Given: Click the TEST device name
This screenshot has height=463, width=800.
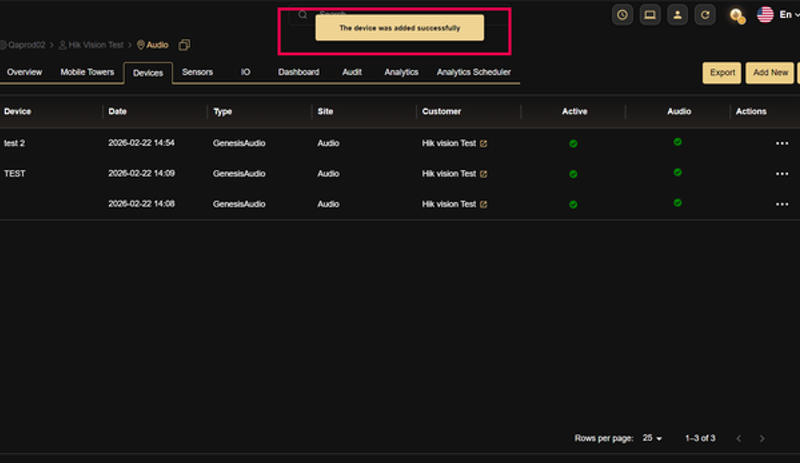Looking at the screenshot, I should pos(14,174).
